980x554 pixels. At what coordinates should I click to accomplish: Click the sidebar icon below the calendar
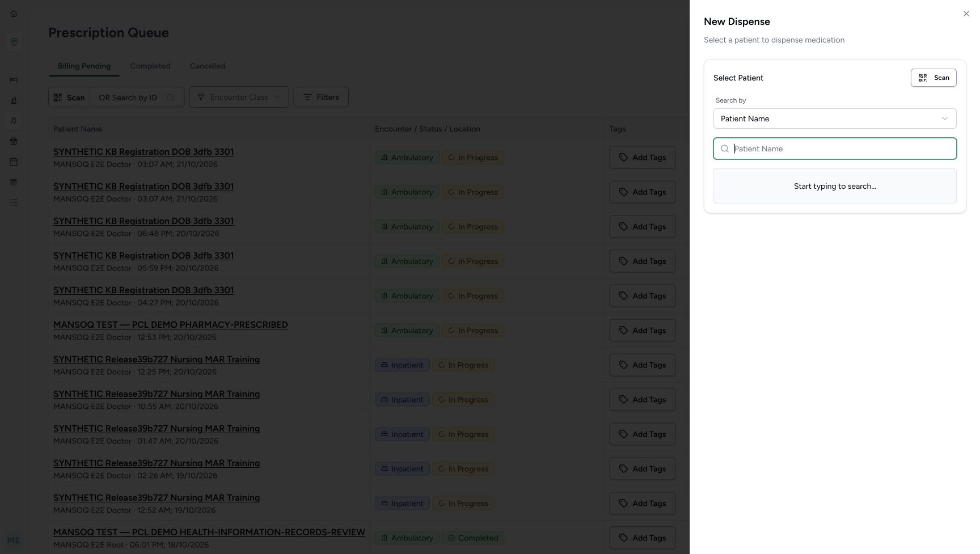[14, 182]
